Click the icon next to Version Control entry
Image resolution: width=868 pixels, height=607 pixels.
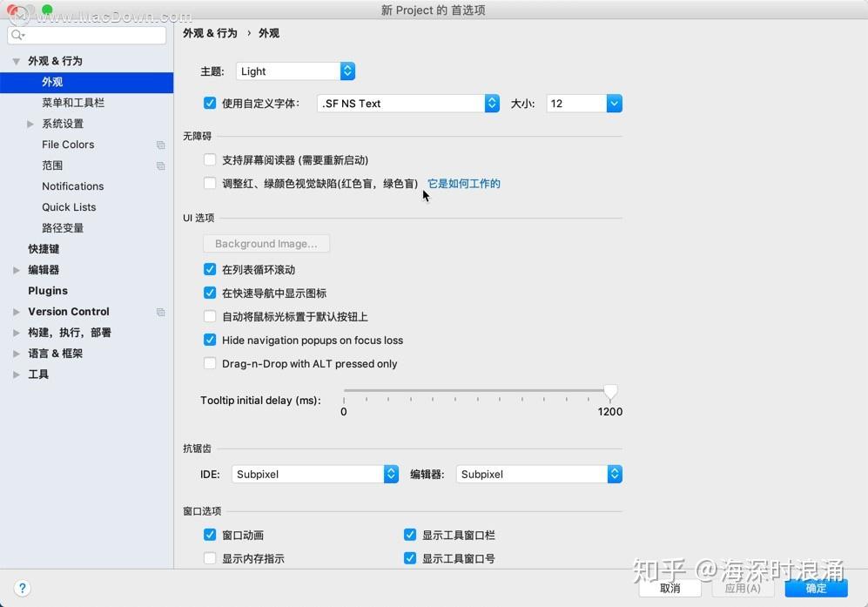[161, 311]
